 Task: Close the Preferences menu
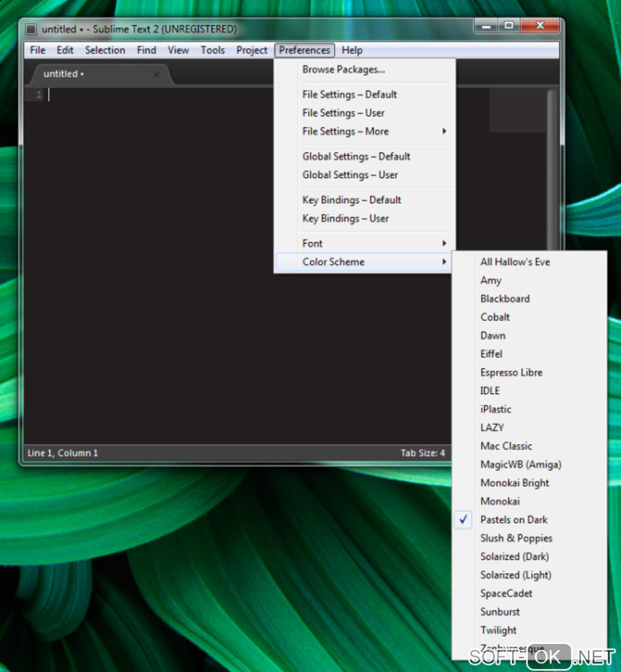tap(304, 50)
